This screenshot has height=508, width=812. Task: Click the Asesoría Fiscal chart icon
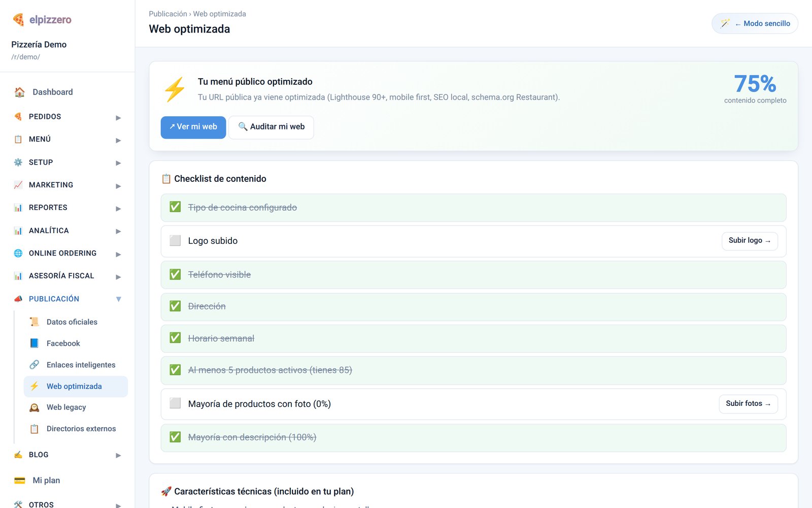(18, 276)
